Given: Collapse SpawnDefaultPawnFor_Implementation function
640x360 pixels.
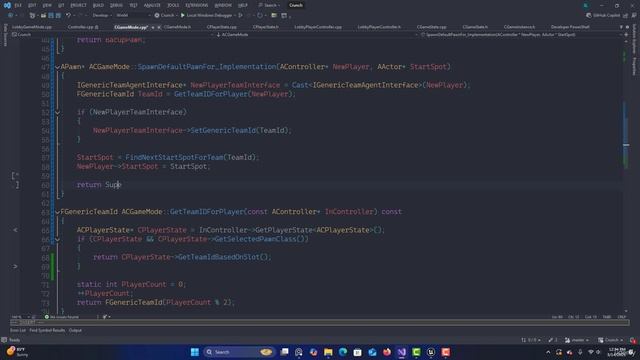Looking at the screenshot, I should click(58, 67).
